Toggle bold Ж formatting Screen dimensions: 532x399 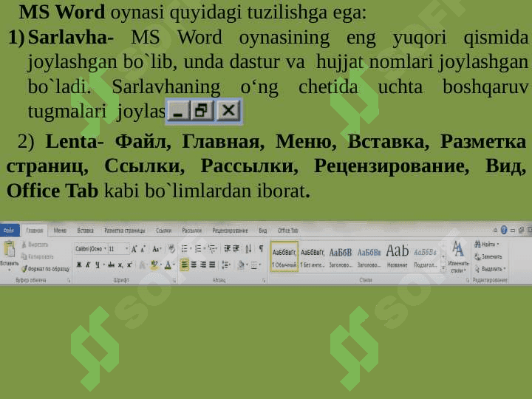tap(79, 265)
